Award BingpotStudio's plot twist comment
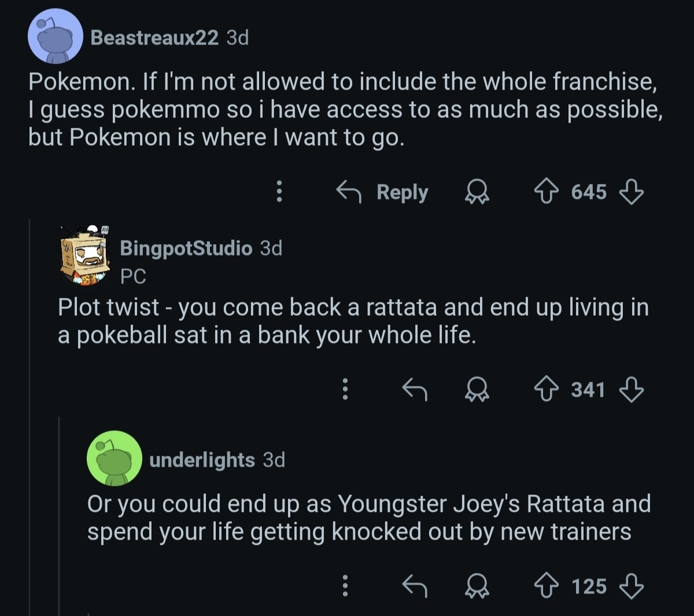This screenshot has width=694, height=616. tap(477, 389)
